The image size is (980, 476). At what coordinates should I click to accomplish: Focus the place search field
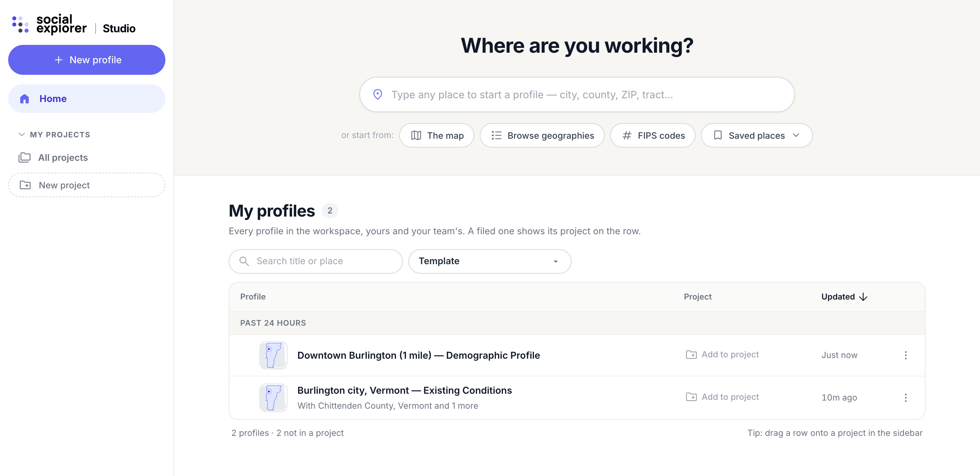point(577,95)
